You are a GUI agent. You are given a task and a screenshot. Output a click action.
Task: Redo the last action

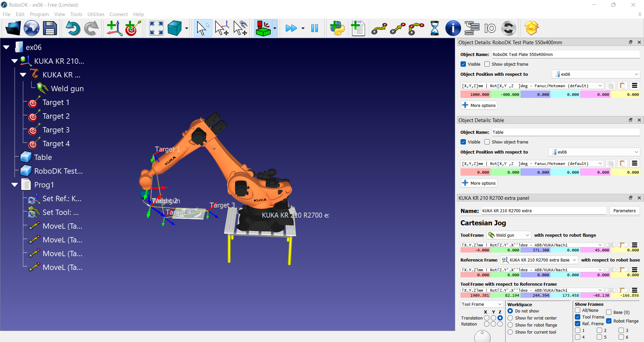[91, 28]
